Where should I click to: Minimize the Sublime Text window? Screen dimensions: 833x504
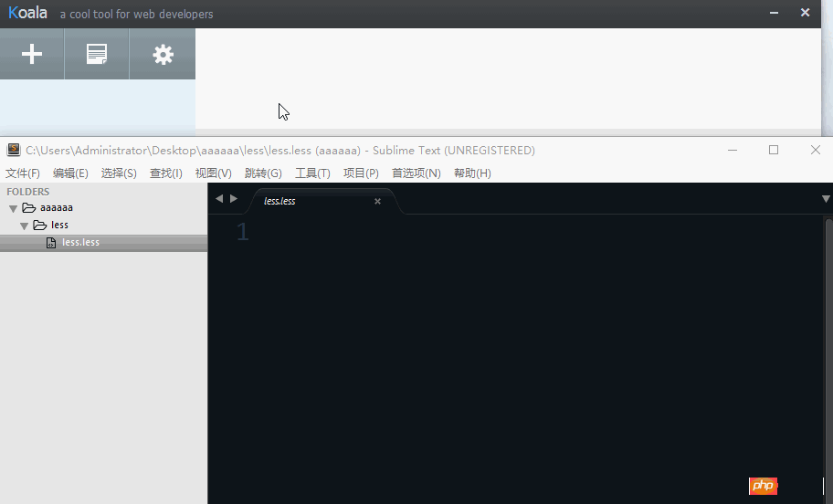click(733, 151)
